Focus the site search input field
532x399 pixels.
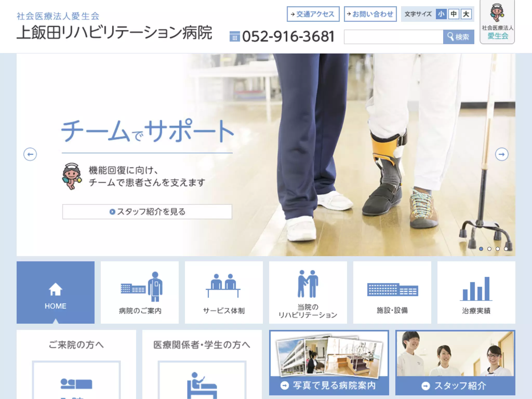pyautogui.click(x=394, y=37)
